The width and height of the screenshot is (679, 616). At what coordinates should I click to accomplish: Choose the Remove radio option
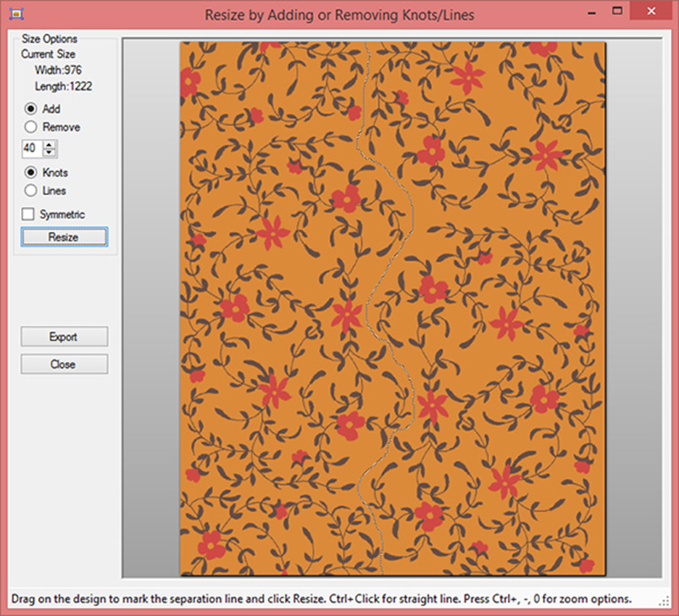coord(31,128)
